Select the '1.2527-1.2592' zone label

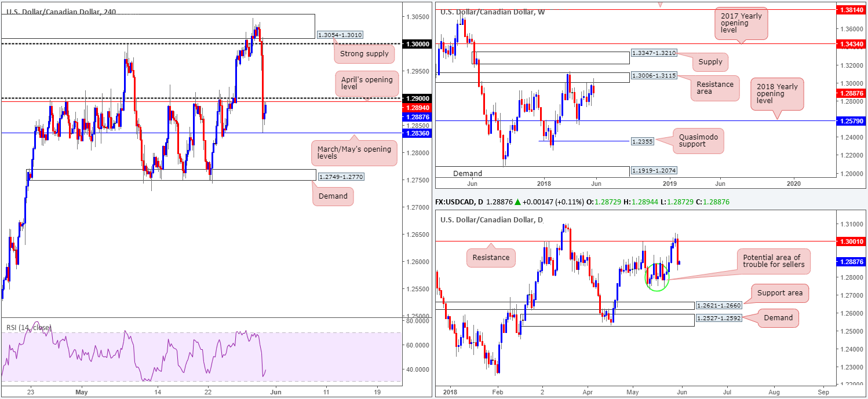720,318
